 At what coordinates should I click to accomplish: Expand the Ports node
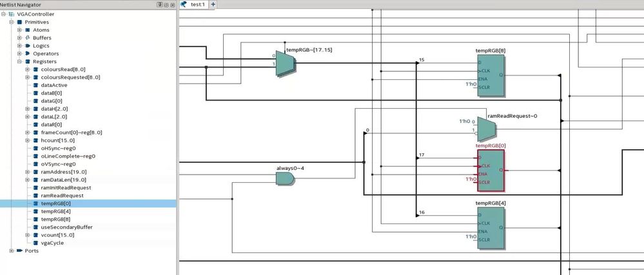click(x=12, y=251)
